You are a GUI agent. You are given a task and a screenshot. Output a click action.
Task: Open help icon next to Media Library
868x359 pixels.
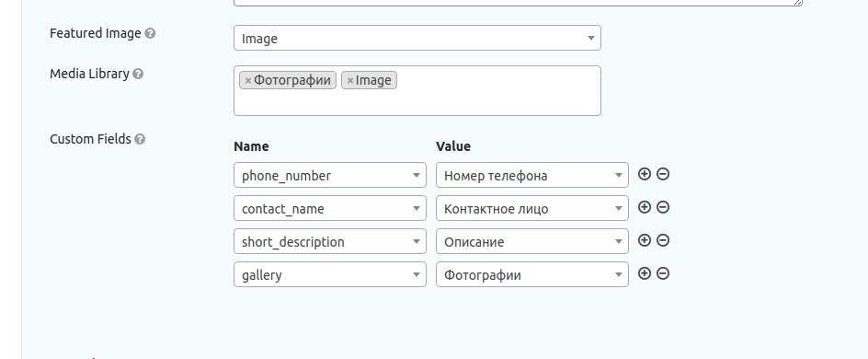[138, 74]
